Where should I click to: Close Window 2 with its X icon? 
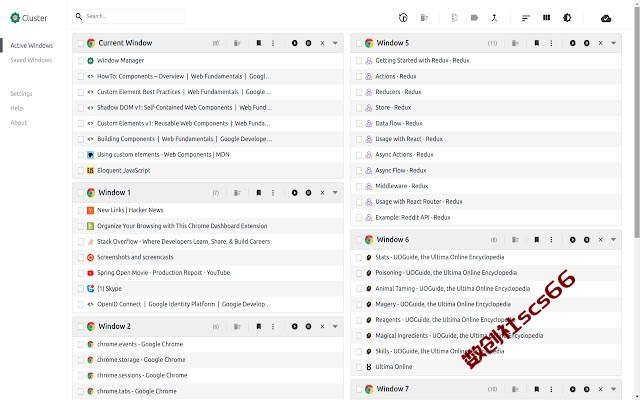[322, 327]
